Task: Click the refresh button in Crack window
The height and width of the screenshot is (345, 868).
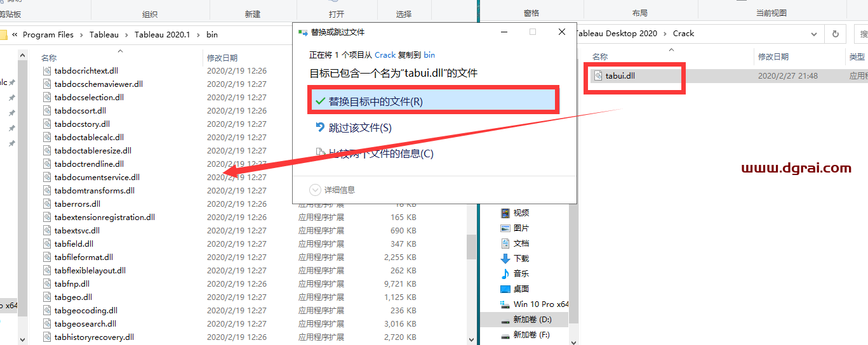Action: tap(836, 34)
